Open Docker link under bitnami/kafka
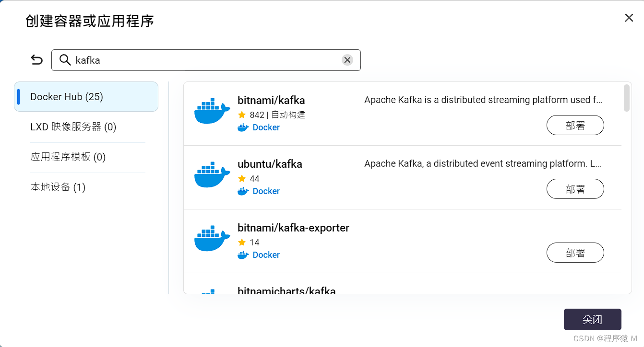Viewport: 644px width, 347px height. pos(266,127)
